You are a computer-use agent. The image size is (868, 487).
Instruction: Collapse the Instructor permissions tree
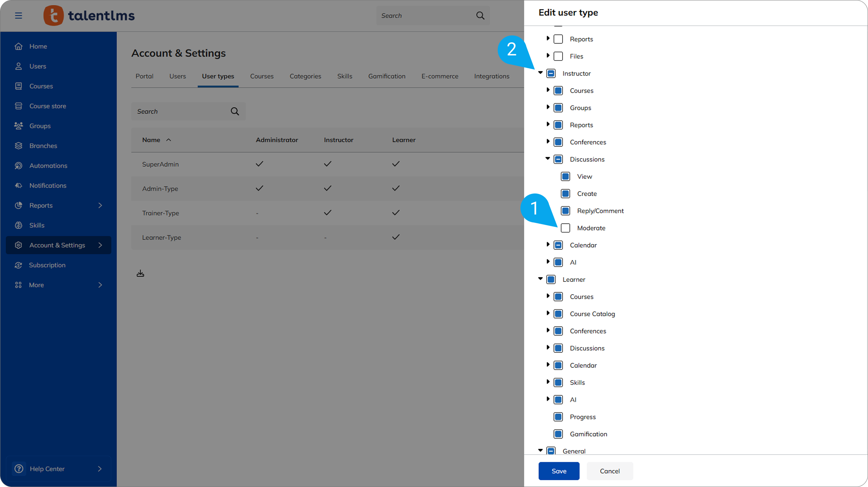coord(540,73)
